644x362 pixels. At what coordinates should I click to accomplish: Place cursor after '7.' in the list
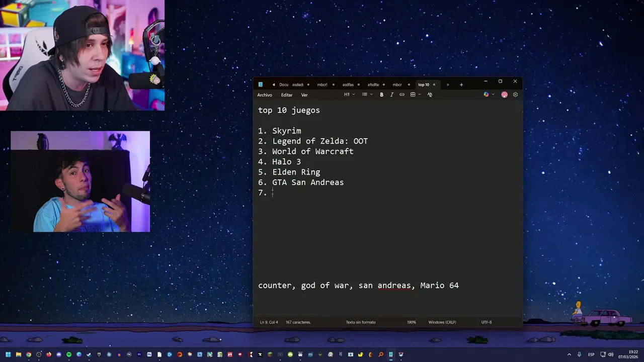coord(273,193)
